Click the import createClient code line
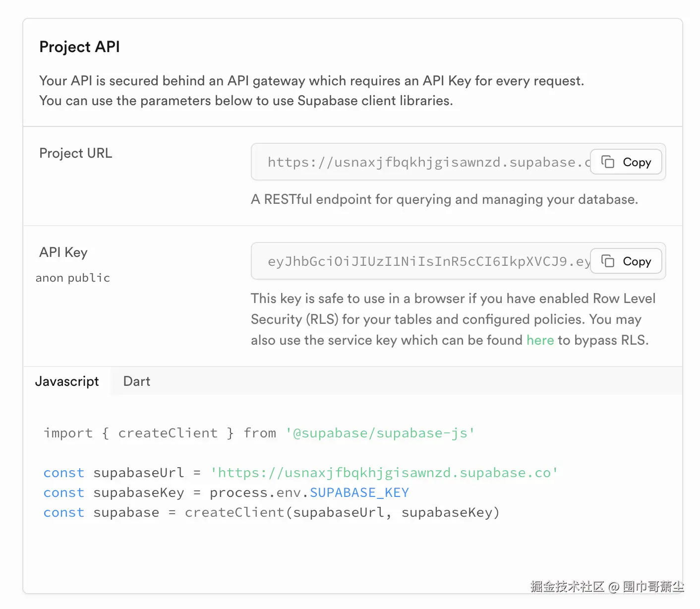 tap(259, 433)
